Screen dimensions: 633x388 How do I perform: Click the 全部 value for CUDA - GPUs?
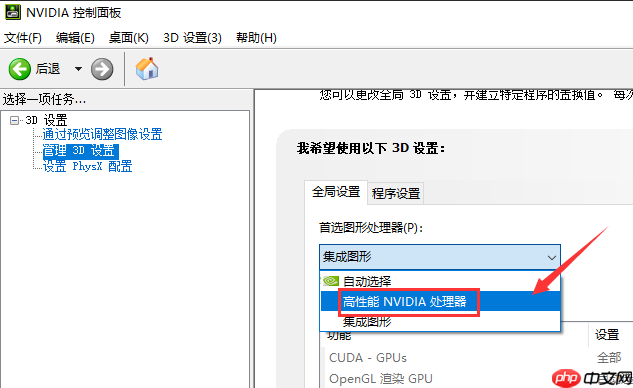click(x=609, y=358)
